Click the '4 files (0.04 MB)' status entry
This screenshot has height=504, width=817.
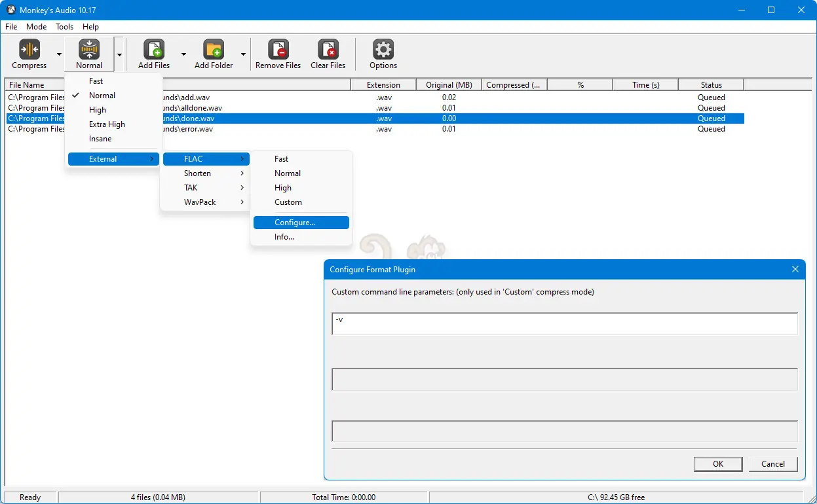158,497
